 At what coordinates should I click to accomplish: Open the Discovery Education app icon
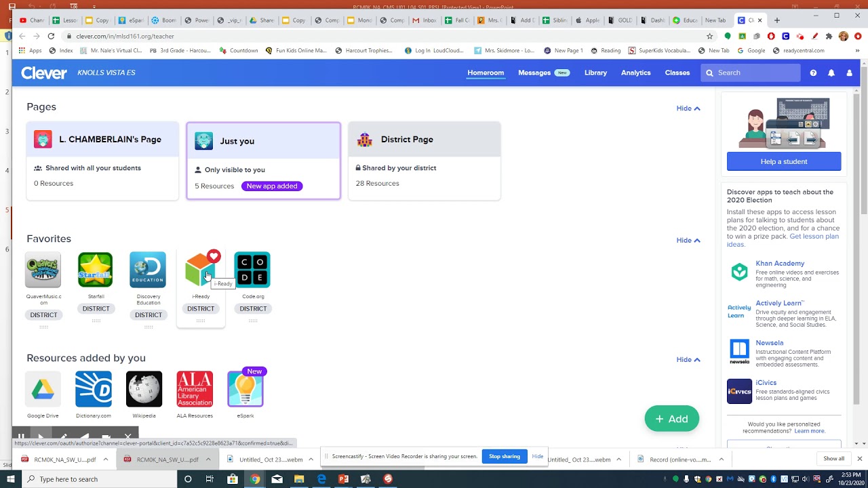148,270
